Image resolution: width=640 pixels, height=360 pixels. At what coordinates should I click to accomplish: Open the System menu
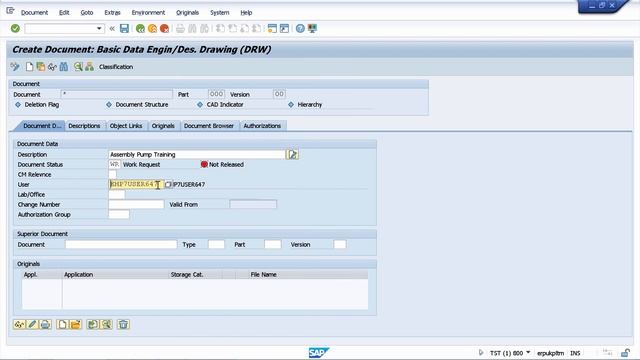[x=220, y=13]
